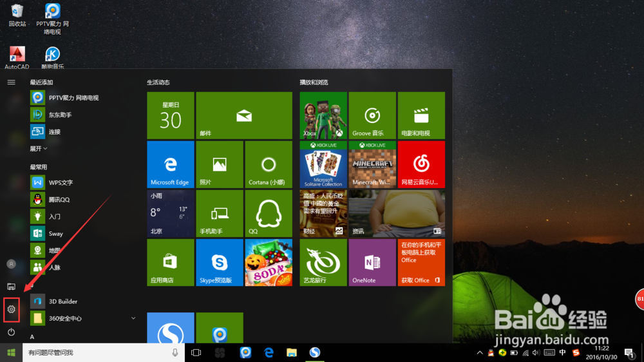
Task: Open the Mail (邮件) tile
Action: click(244, 115)
